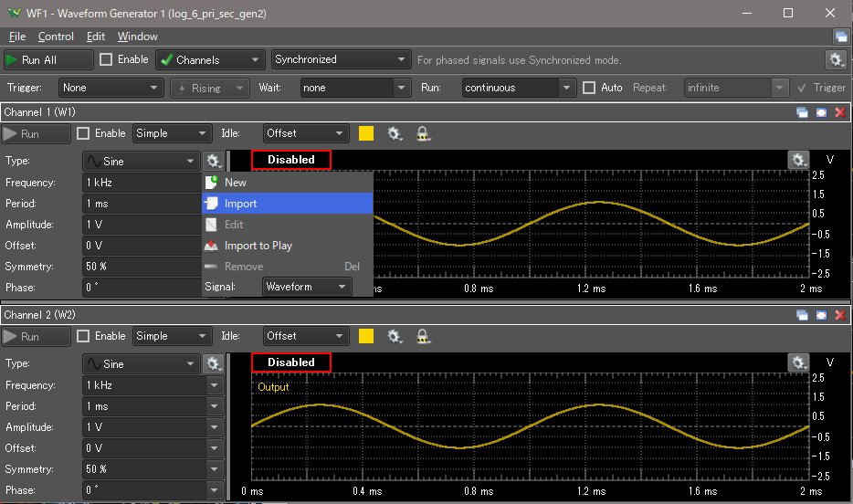Open the Channels dropdown
853x504 pixels.
pyautogui.click(x=210, y=60)
